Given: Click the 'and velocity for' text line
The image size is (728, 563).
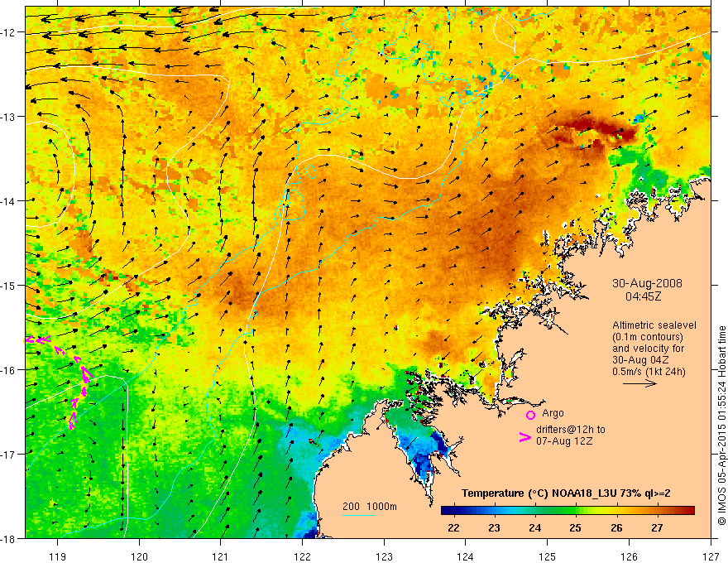Looking at the screenshot, I should click(648, 349).
